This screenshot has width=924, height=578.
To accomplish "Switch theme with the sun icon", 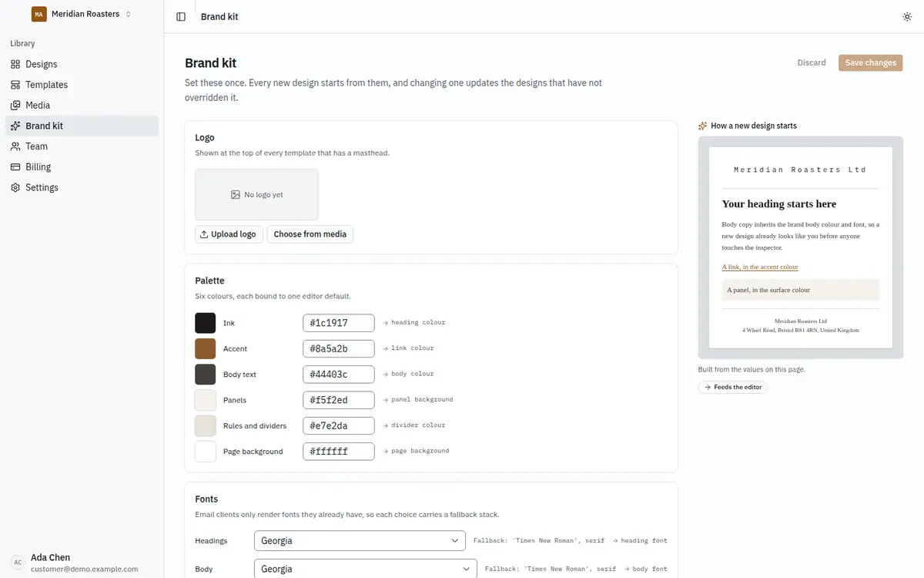I will pyautogui.click(x=907, y=17).
